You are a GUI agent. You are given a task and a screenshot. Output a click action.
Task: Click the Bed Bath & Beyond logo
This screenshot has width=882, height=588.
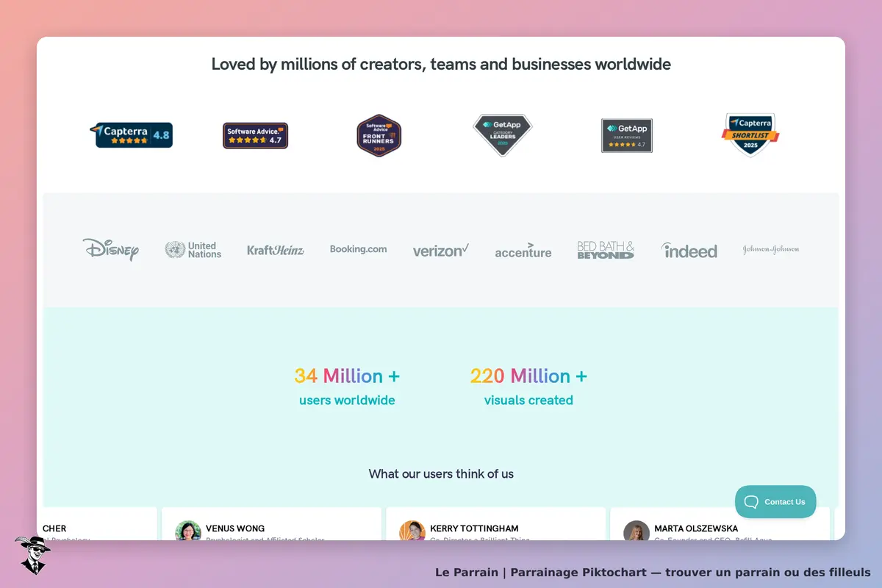[606, 250]
